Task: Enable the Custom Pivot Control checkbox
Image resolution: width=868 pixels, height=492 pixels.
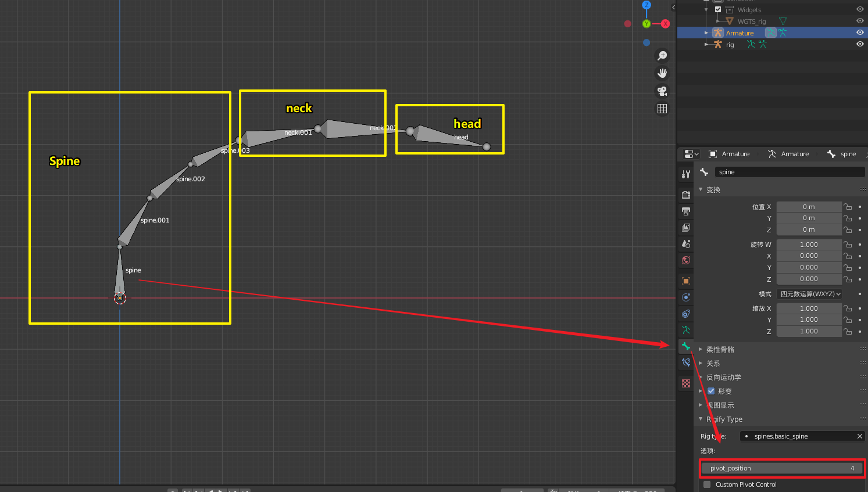Action: 707,484
